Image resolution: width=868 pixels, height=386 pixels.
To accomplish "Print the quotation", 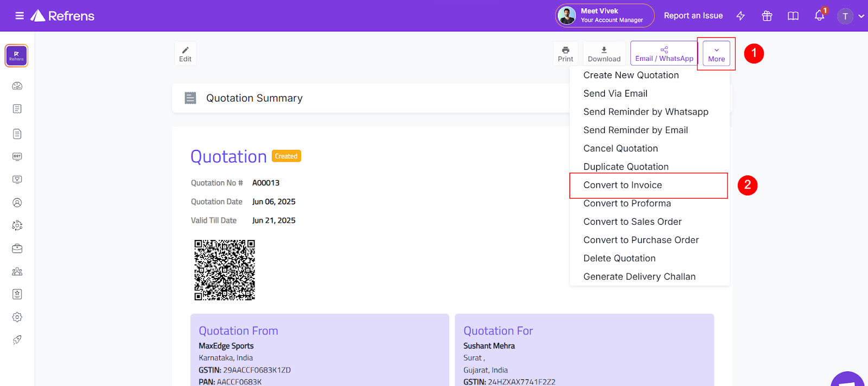I will [x=565, y=54].
